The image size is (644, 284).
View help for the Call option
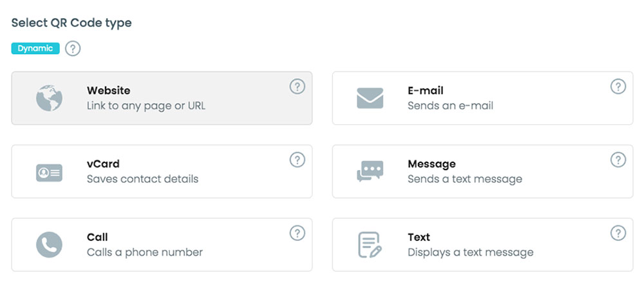298,233
